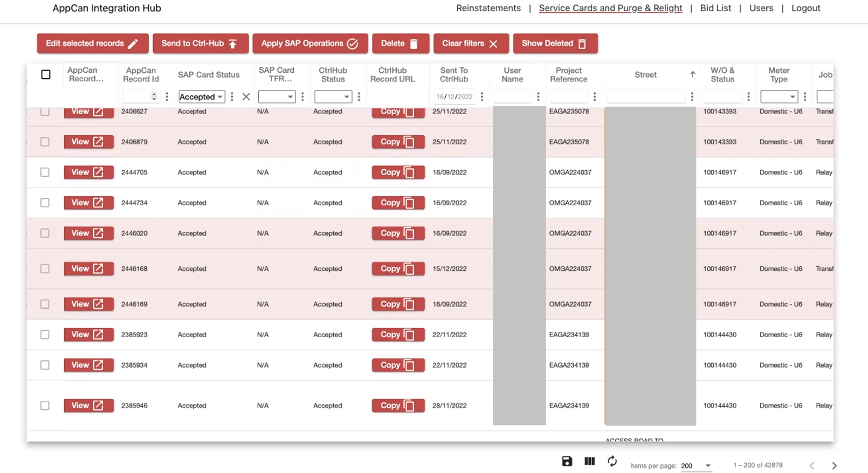Open Project Reference column options menu
This screenshot has height=473, width=868.
pyautogui.click(x=594, y=97)
